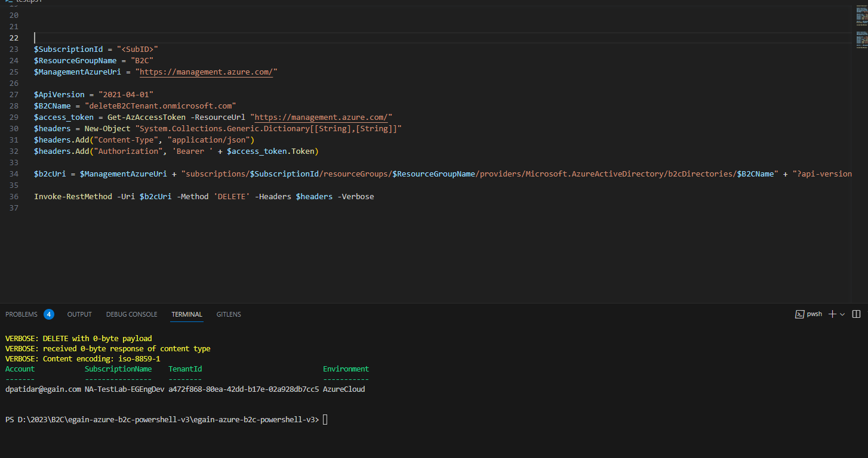Click "Content encoding: iso-8859-1" terminal line
The image size is (868, 458).
coord(82,358)
